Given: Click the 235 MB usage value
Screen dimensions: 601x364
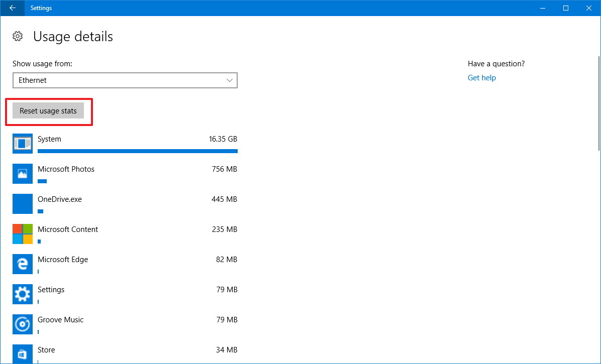Looking at the screenshot, I should click(x=225, y=229).
